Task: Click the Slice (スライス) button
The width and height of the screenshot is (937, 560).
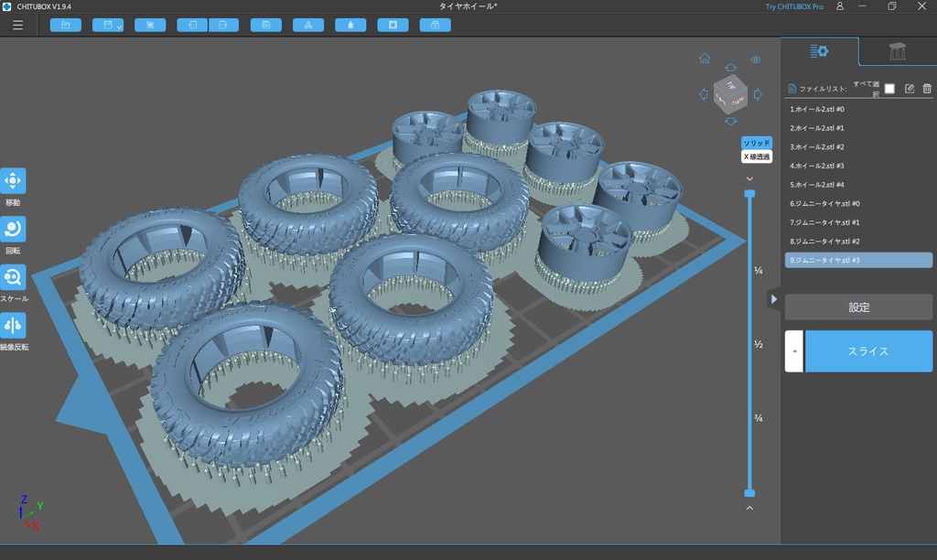Action: (868, 351)
